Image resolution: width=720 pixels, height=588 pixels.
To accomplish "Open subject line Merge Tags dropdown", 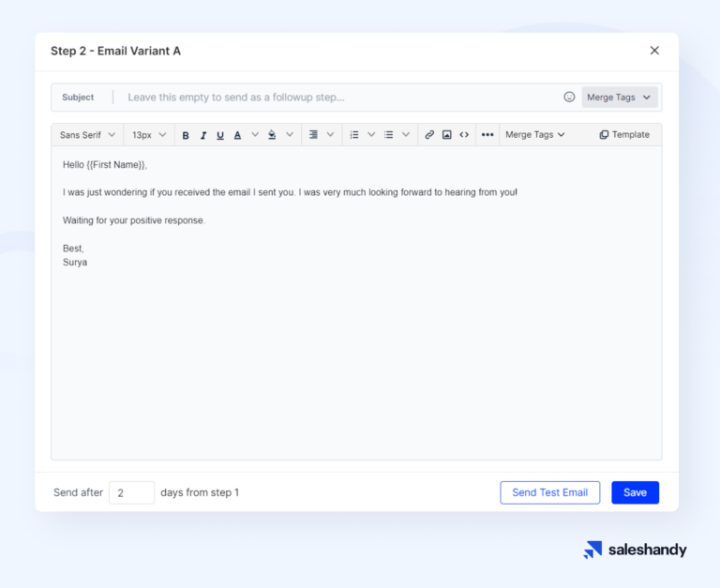I will [620, 98].
